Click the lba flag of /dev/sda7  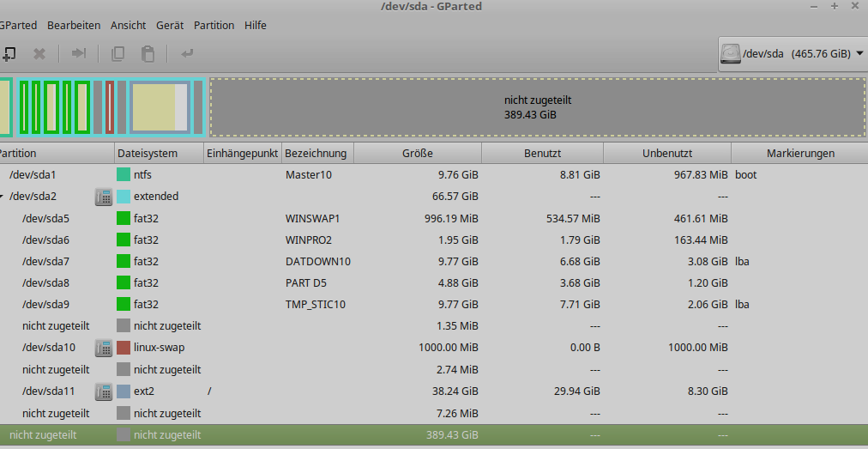742,261
